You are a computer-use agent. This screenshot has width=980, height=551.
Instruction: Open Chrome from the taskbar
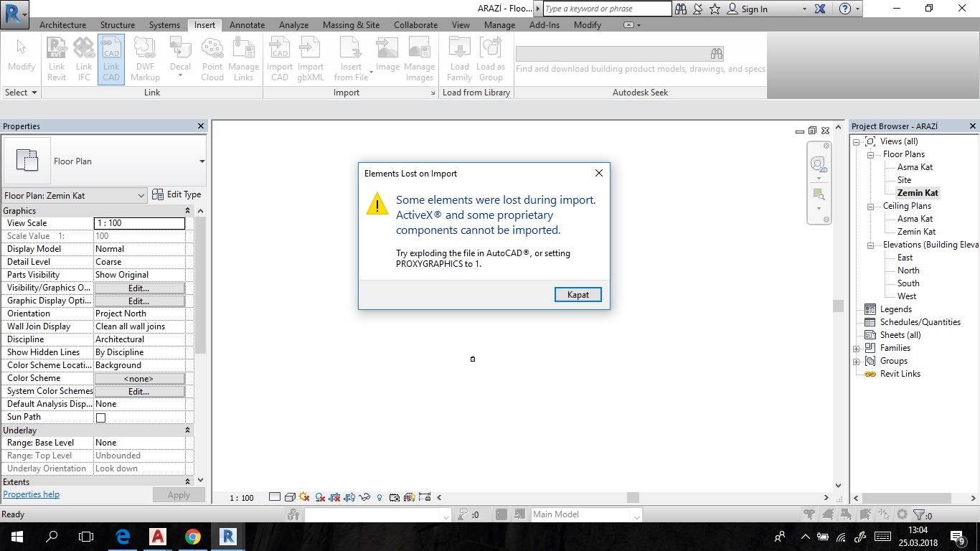click(x=192, y=536)
